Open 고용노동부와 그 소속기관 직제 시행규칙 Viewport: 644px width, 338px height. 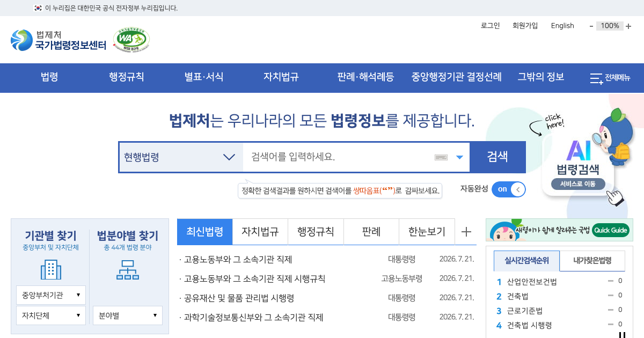point(254,279)
